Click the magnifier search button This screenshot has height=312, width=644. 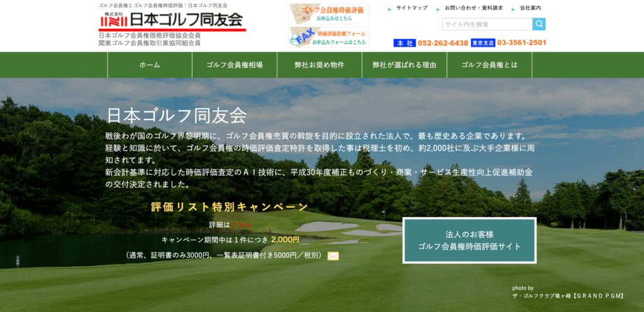[x=539, y=25]
